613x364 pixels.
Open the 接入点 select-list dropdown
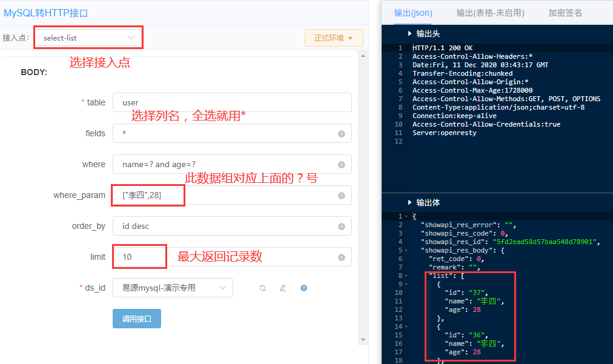(89, 38)
